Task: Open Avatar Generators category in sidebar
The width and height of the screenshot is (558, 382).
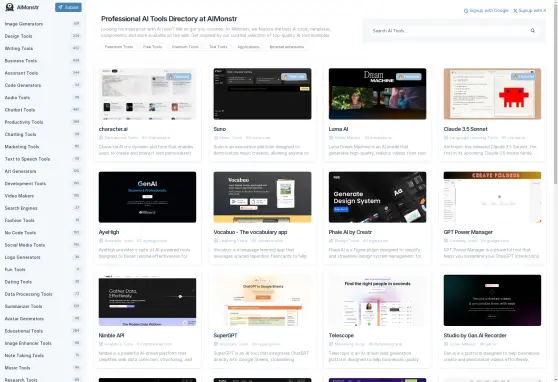Action: tap(42, 319)
